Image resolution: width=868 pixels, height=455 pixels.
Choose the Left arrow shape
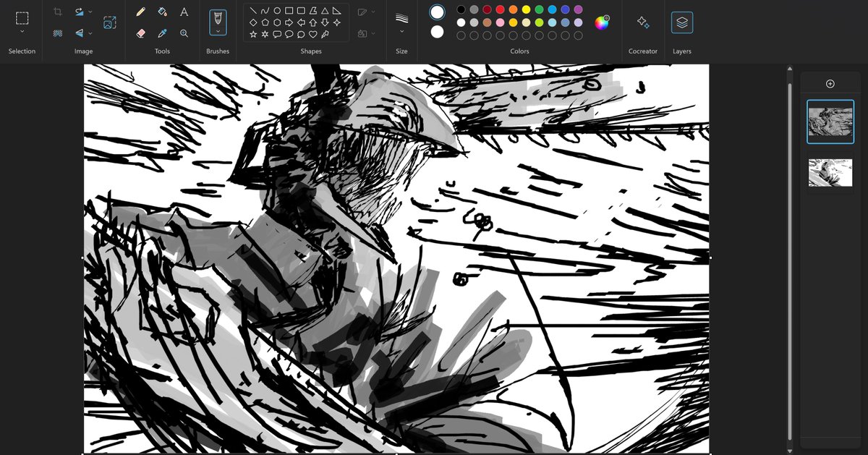(301, 22)
